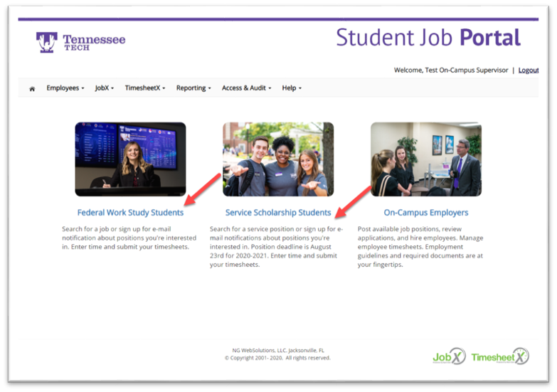
Task: Click the Service Scholarship students group photo
Action: coord(278,159)
